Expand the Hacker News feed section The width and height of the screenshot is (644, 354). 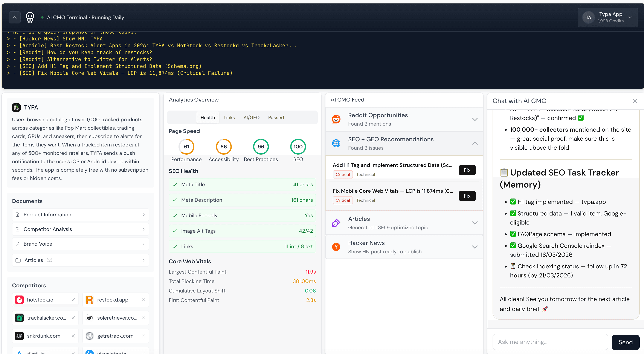click(x=475, y=247)
